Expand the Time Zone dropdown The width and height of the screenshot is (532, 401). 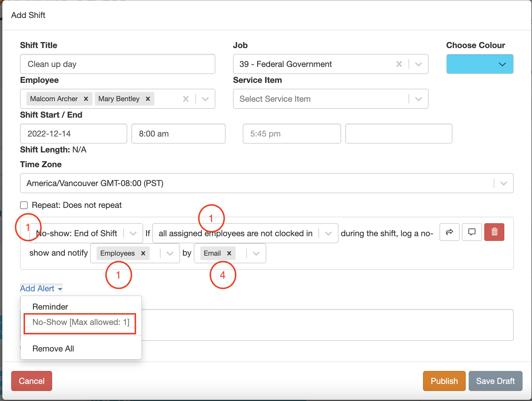pyautogui.click(x=504, y=183)
